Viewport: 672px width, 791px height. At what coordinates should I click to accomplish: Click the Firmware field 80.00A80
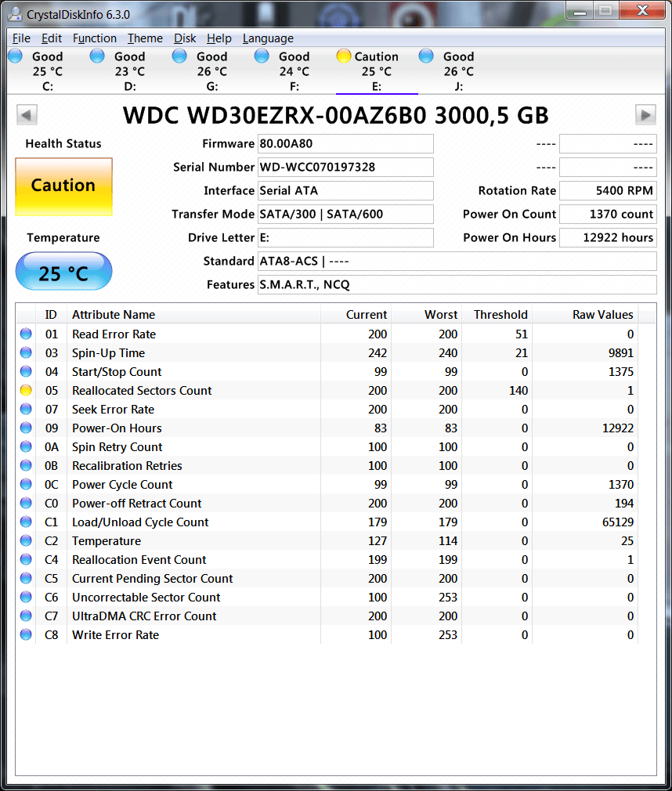pos(345,144)
